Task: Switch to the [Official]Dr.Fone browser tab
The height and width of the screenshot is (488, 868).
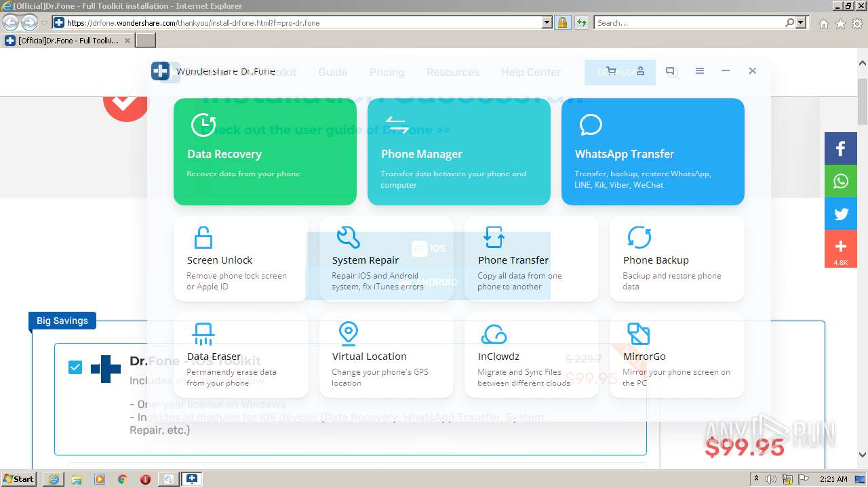Action: click(x=67, y=41)
